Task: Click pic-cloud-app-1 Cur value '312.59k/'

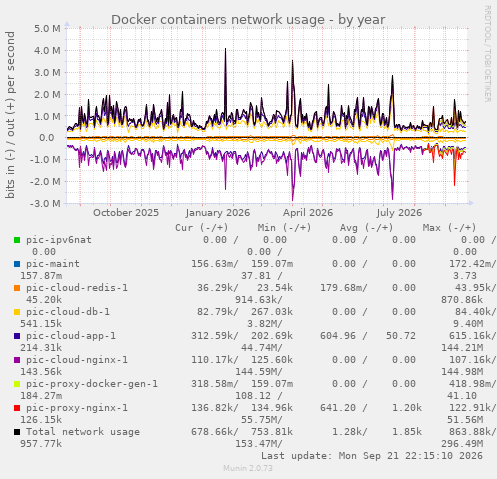Action: pyautogui.click(x=215, y=336)
